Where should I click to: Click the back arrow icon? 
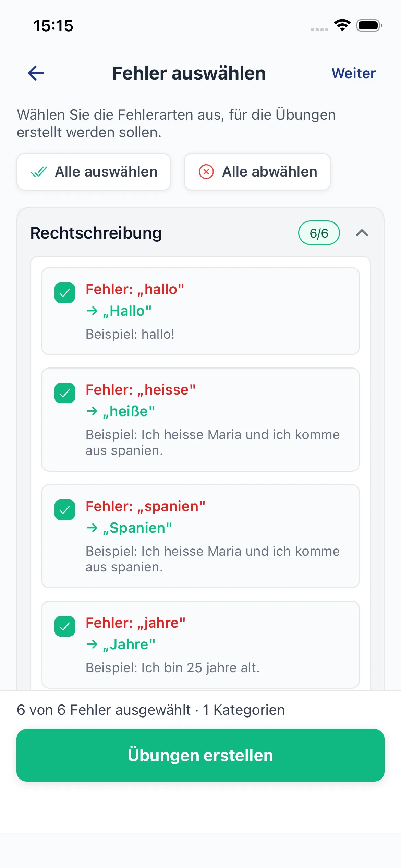point(35,73)
